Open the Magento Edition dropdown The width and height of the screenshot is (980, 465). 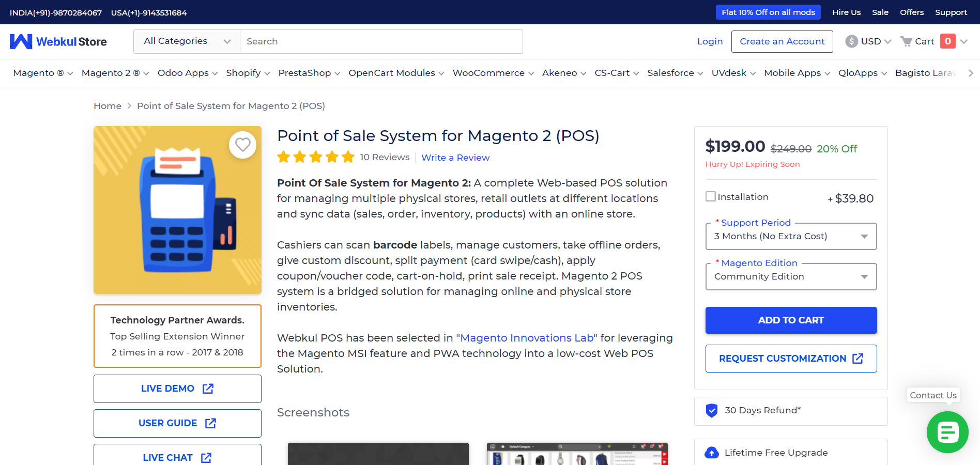[791, 276]
